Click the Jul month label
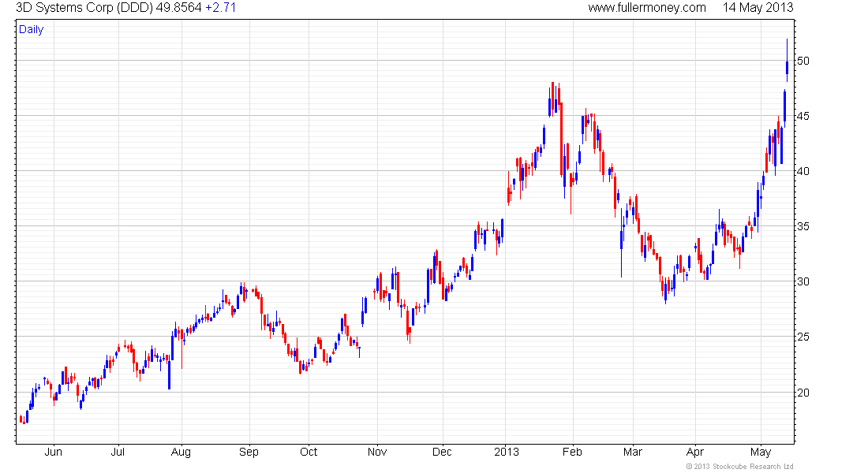Image resolution: width=868 pixels, height=473 pixels. pos(118,452)
